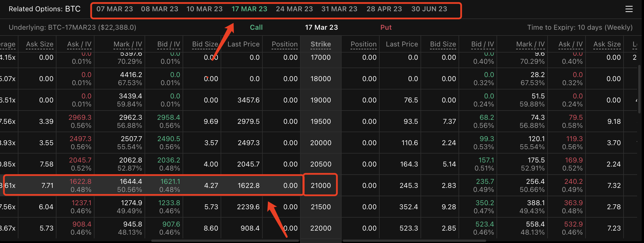Click call last price 3457.6

pos(249,100)
